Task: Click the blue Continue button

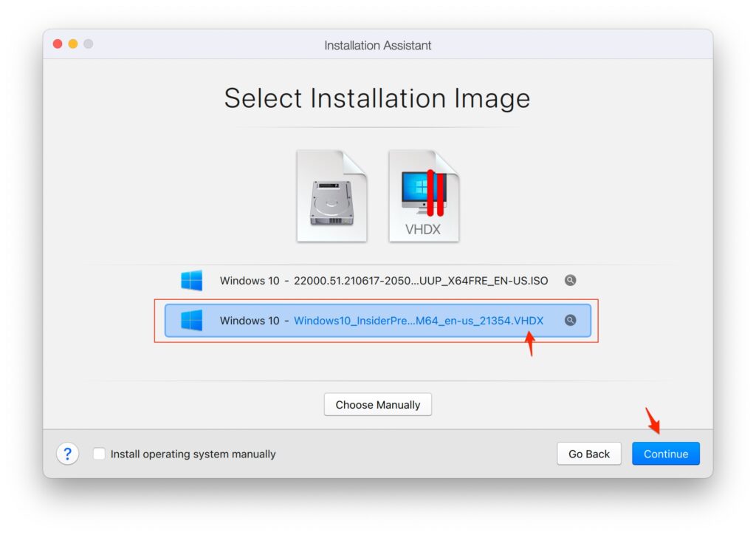Action: coord(665,453)
